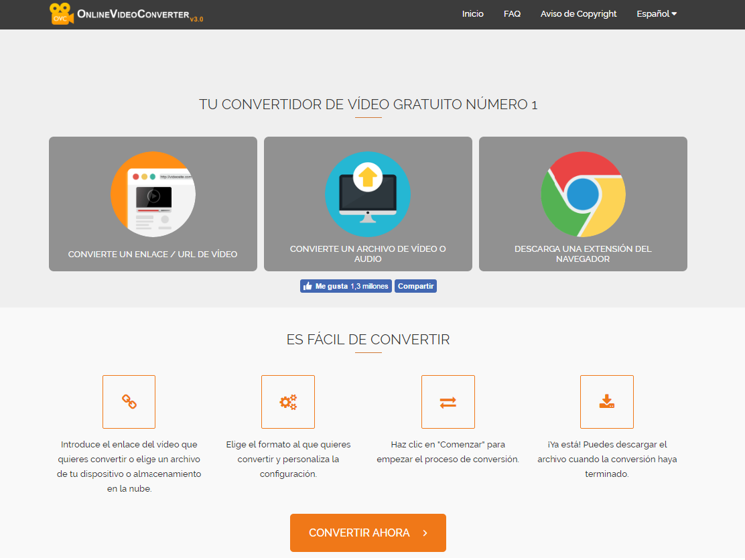Click the download tray step icon
Viewport: 745px width, 560px height.
[x=607, y=402]
